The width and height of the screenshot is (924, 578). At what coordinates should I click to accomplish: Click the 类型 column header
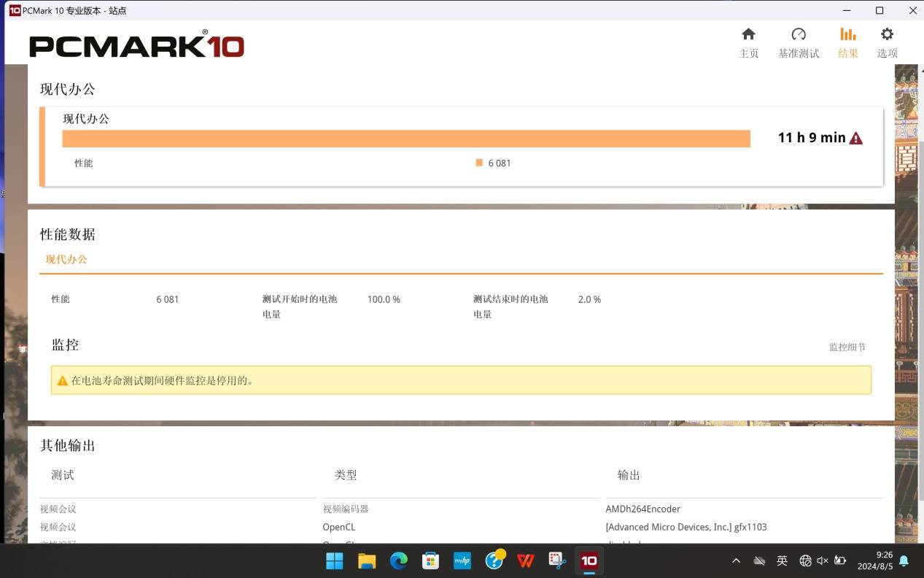coord(346,475)
